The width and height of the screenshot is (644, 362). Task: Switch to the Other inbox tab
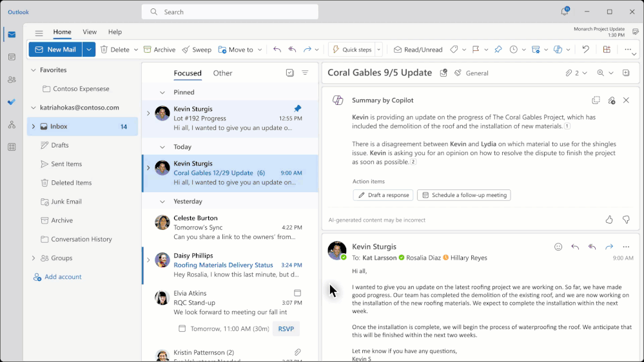click(x=222, y=73)
